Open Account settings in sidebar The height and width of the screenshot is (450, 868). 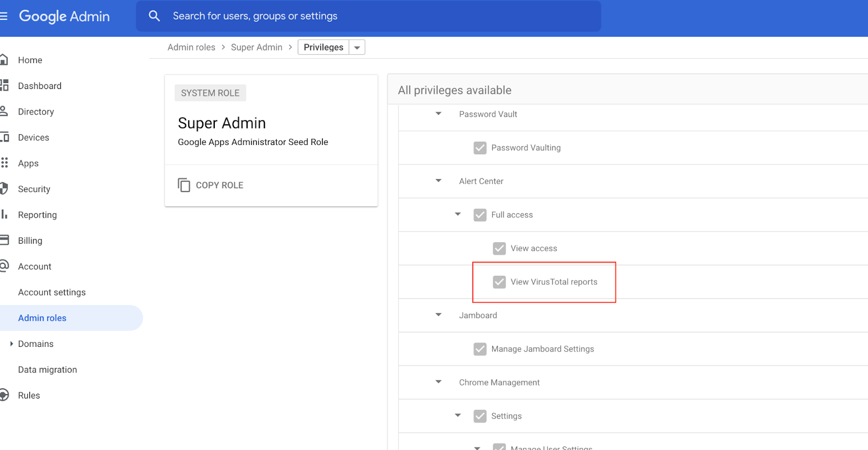[52, 292]
